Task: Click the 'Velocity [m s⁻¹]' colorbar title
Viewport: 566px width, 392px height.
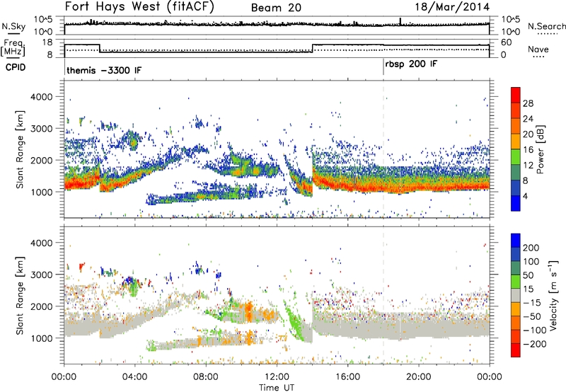Action: [553, 295]
